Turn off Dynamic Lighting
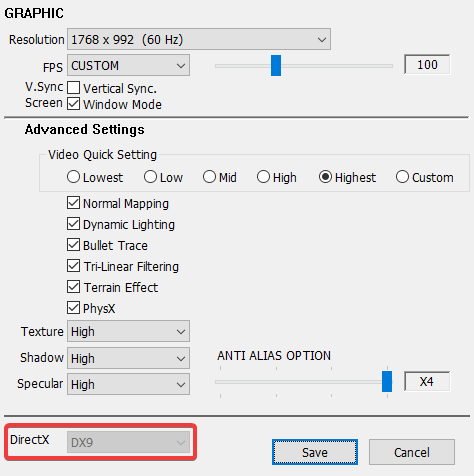The image size is (474, 476). point(73,224)
